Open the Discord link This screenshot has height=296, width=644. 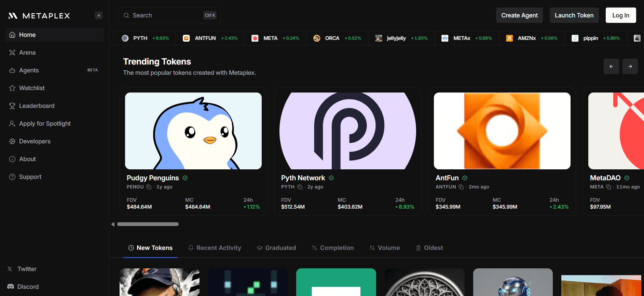click(x=23, y=287)
